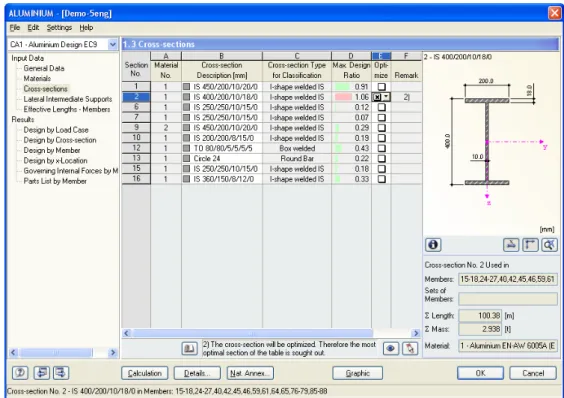Click the Calculation button

click(x=144, y=373)
